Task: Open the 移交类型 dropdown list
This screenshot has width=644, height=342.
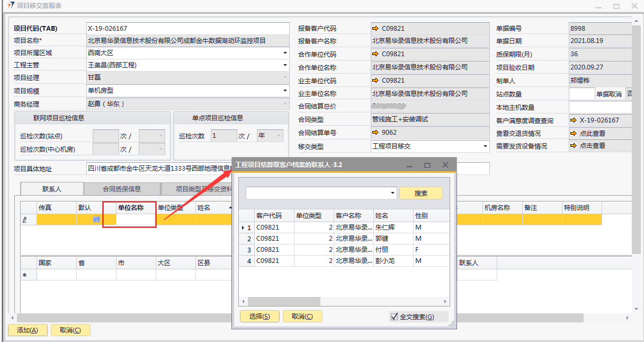Action: pos(485,146)
